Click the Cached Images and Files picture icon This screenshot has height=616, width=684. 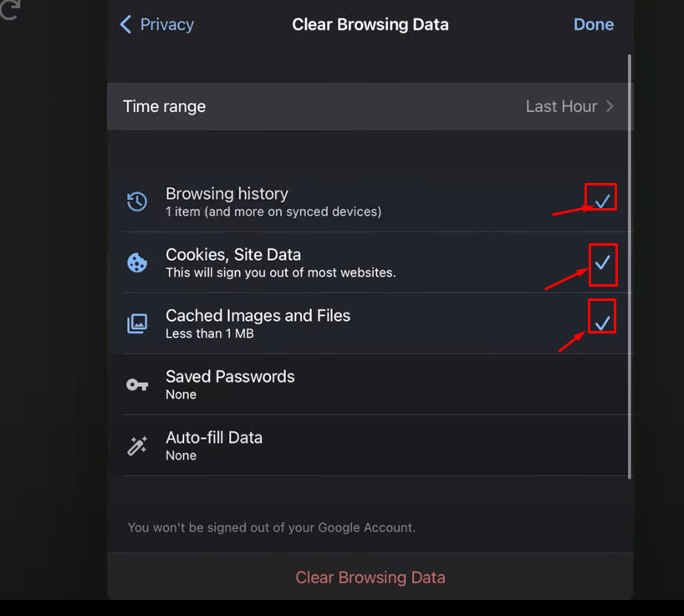tap(137, 323)
